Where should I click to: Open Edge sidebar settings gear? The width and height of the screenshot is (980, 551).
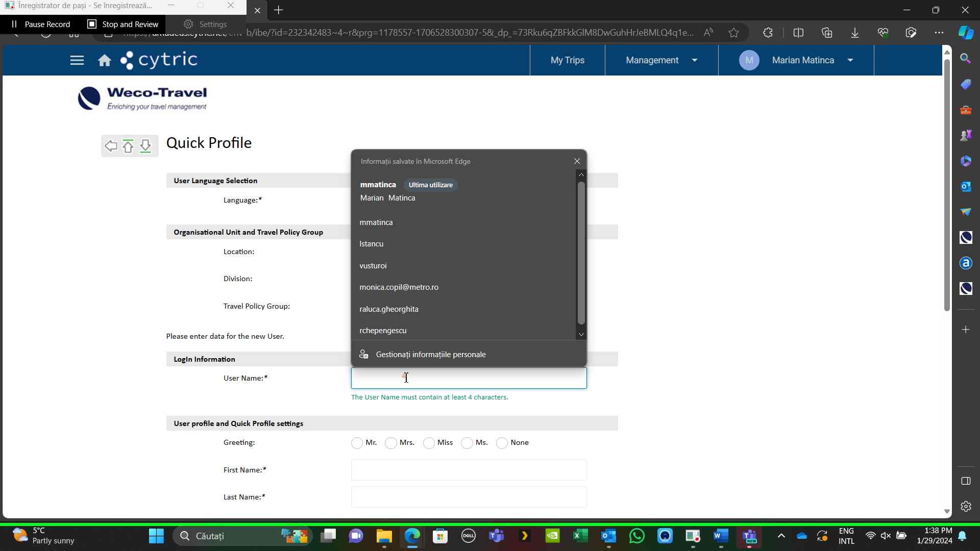[x=966, y=506]
